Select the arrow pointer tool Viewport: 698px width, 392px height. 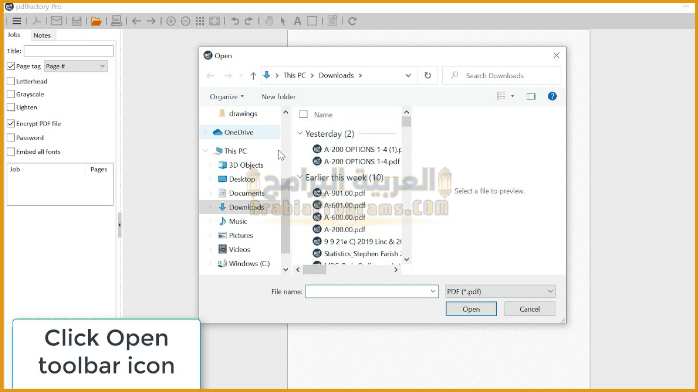click(x=283, y=21)
